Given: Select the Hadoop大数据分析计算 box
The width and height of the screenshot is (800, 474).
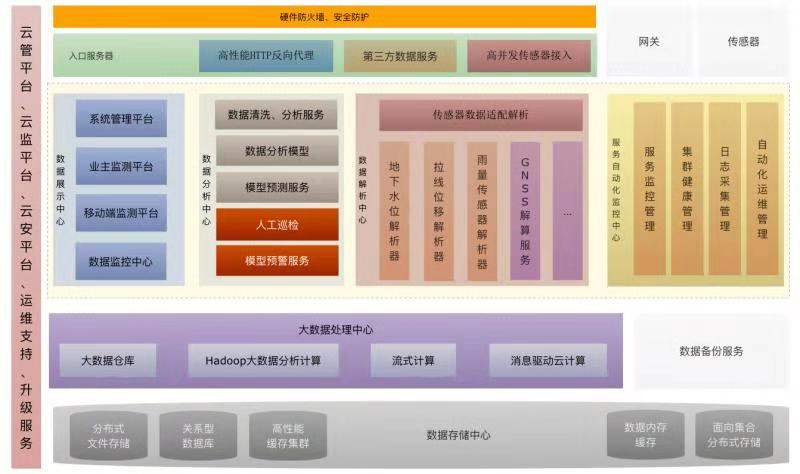Looking at the screenshot, I should [x=264, y=361].
